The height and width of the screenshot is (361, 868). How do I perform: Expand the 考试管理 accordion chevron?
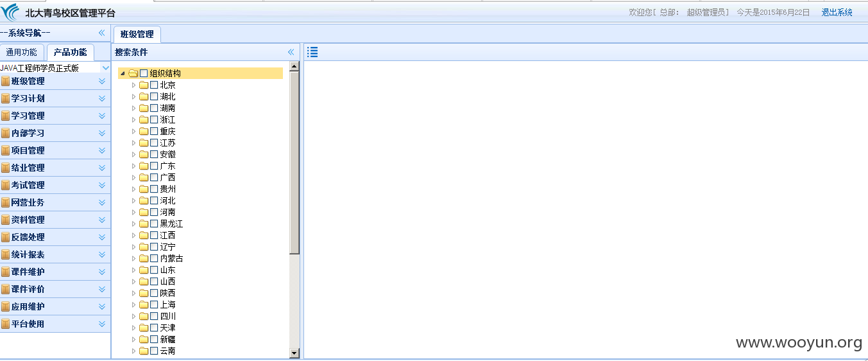coord(101,185)
